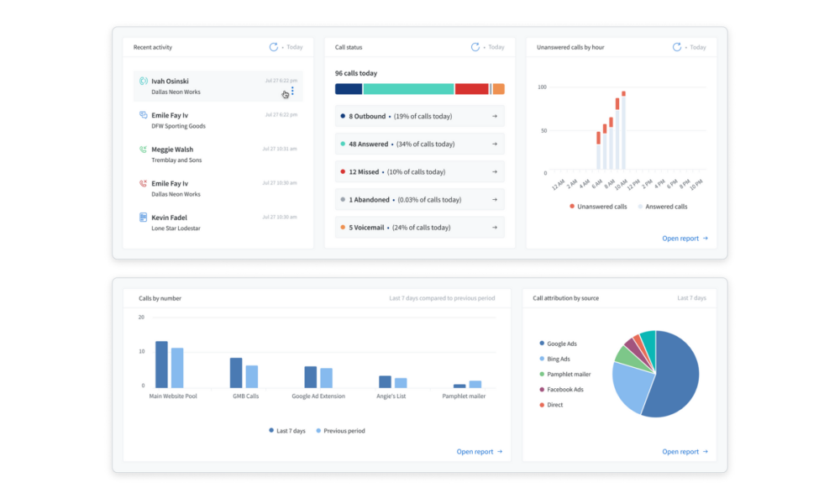This screenshot has height=504, width=840.
Task: Toggle Google Ads in pie legend
Action: click(558, 344)
